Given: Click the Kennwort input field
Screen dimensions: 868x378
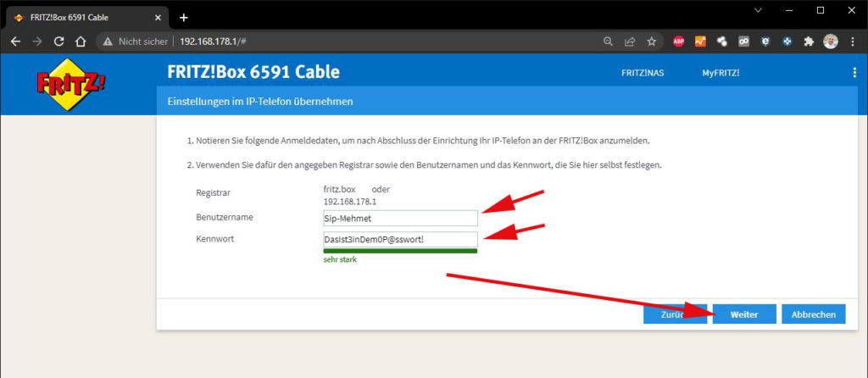Looking at the screenshot, I should (x=400, y=240).
